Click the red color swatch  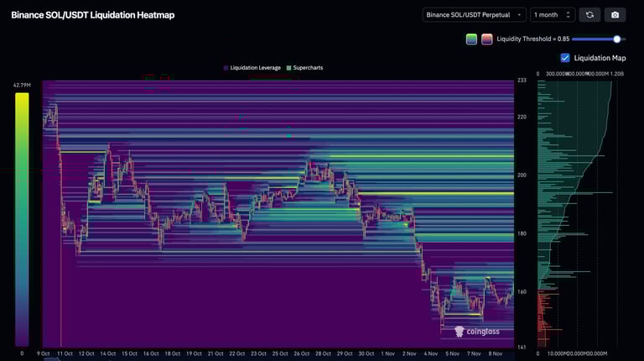pos(486,39)
